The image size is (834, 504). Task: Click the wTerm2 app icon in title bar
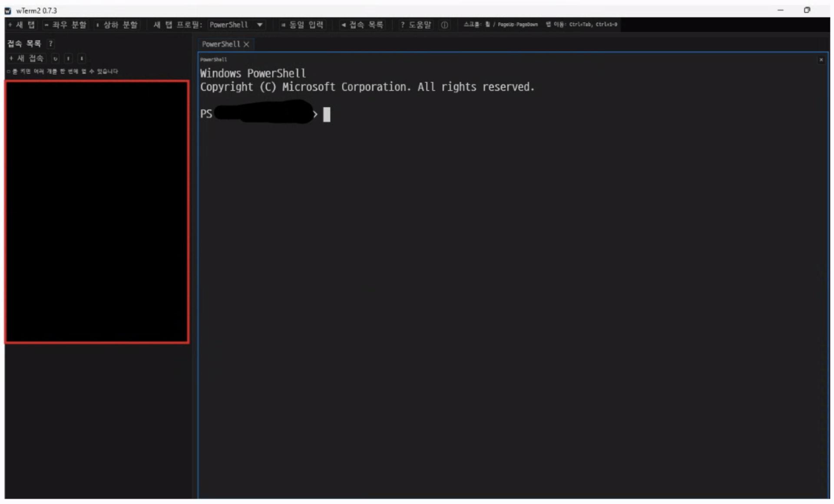8,10
